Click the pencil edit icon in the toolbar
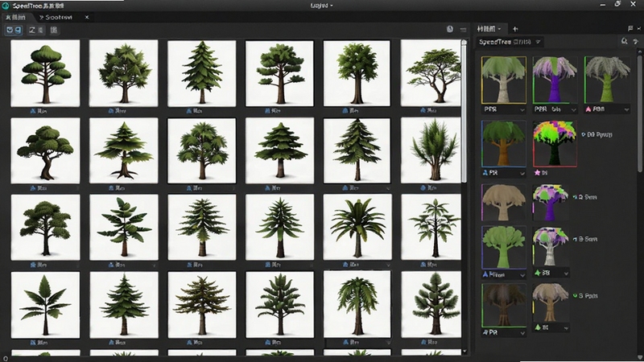 [32, 30]
